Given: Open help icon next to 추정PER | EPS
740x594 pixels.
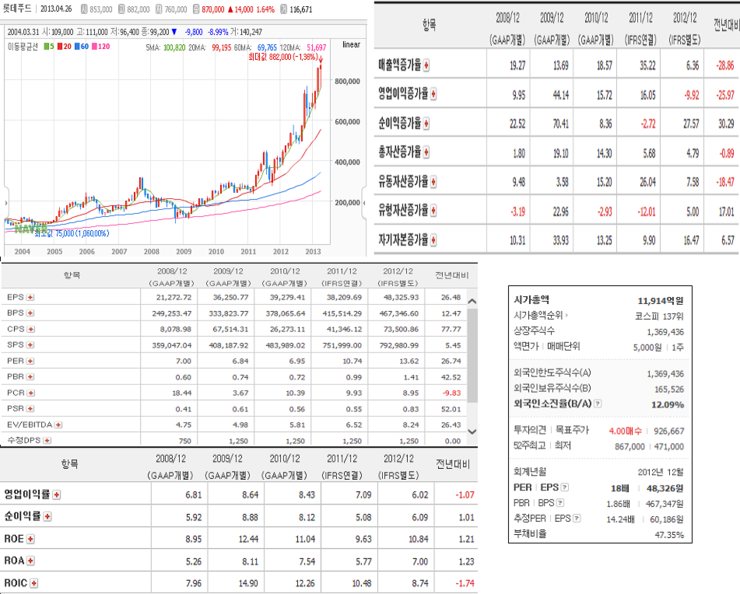Looking at the screenshot, I should point(577,519).
